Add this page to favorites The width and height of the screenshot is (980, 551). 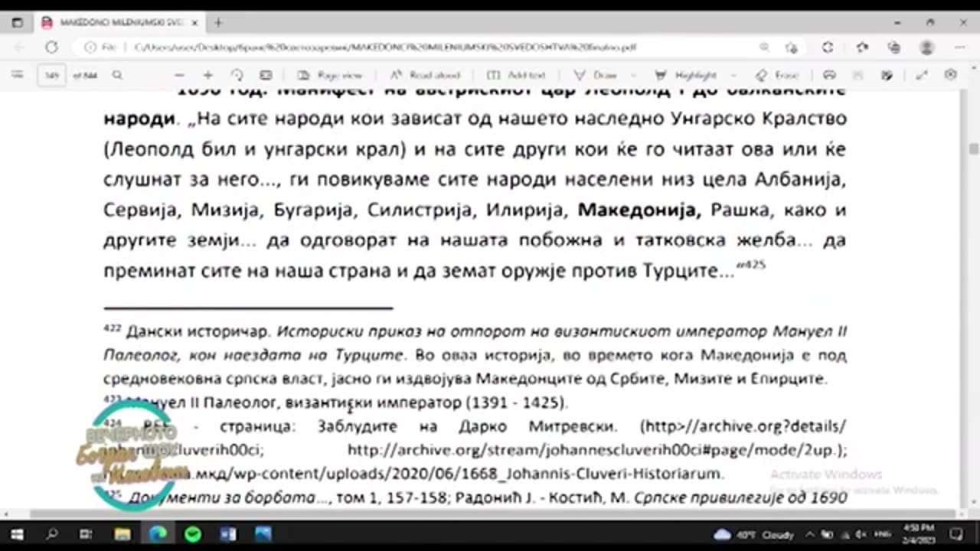[x=791, y=47]
